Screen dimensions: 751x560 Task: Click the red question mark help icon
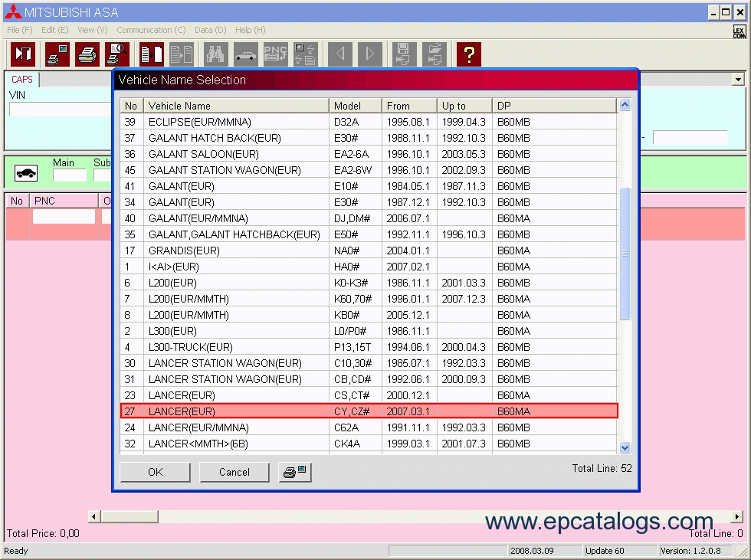click(x=468, y=54)
